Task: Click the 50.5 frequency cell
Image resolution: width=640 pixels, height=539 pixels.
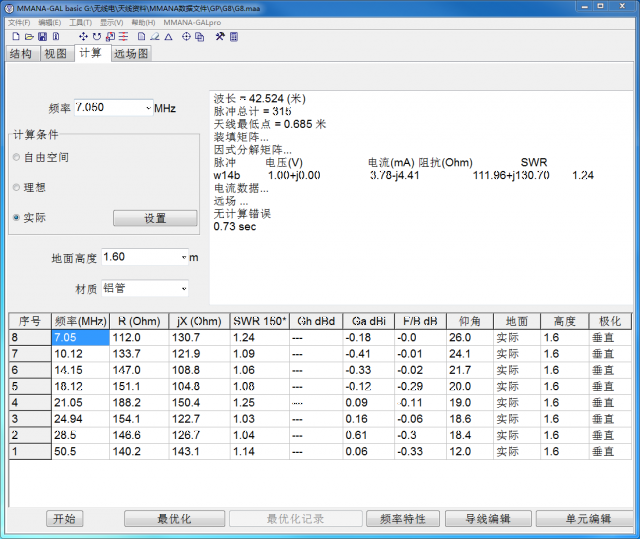Action: tap(80, 452)
